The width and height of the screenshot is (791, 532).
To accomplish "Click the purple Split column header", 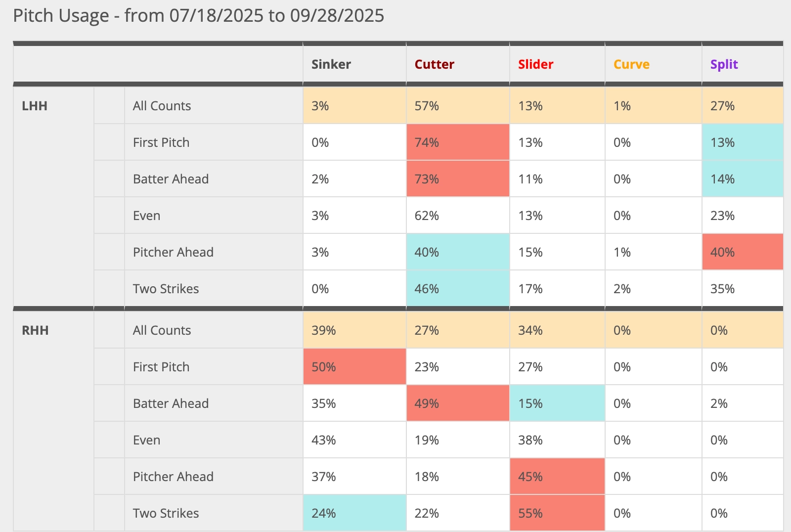I will pyautogui.click(x=724, y=64).
